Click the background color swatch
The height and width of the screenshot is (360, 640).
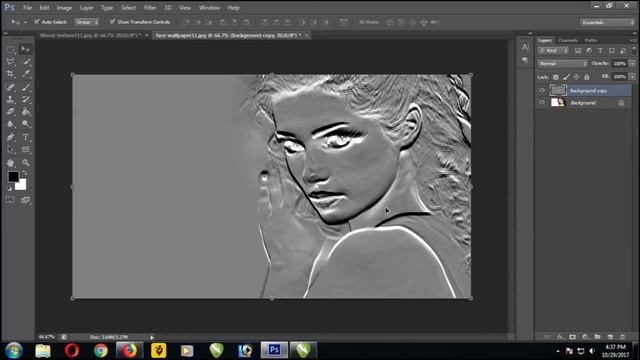click(x=21, y=185)
